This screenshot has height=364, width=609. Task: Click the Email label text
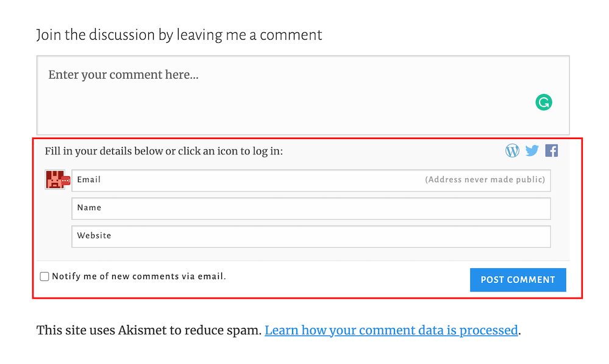coord(89,180)
